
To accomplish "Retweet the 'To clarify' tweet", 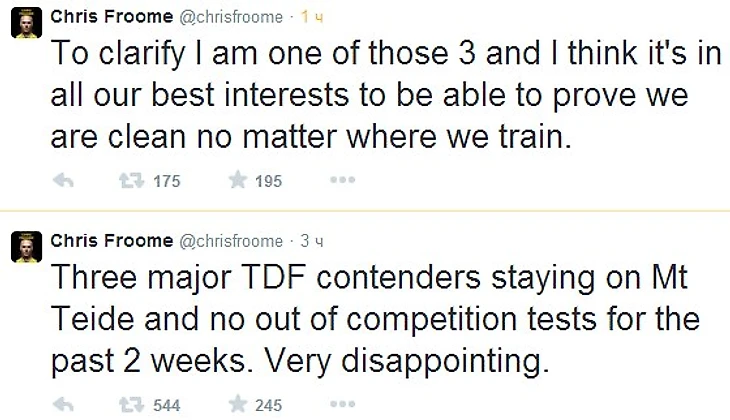I will (130, 181).
